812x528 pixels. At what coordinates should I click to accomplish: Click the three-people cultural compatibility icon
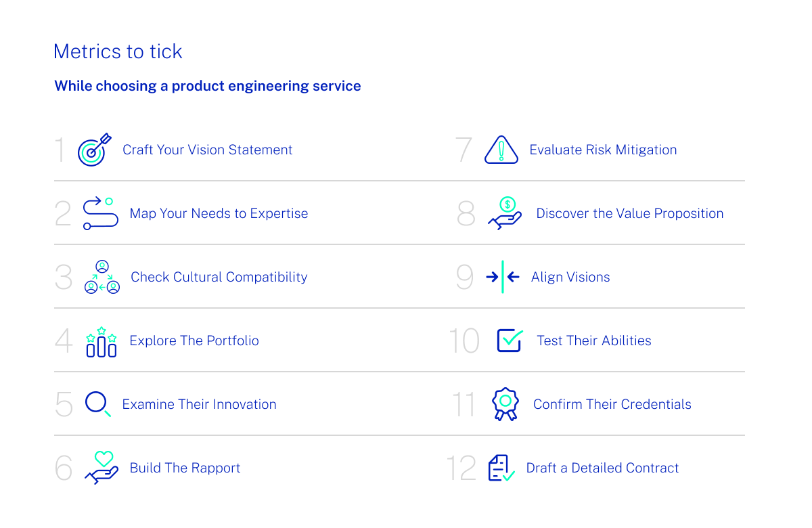[x=102, y=277]
